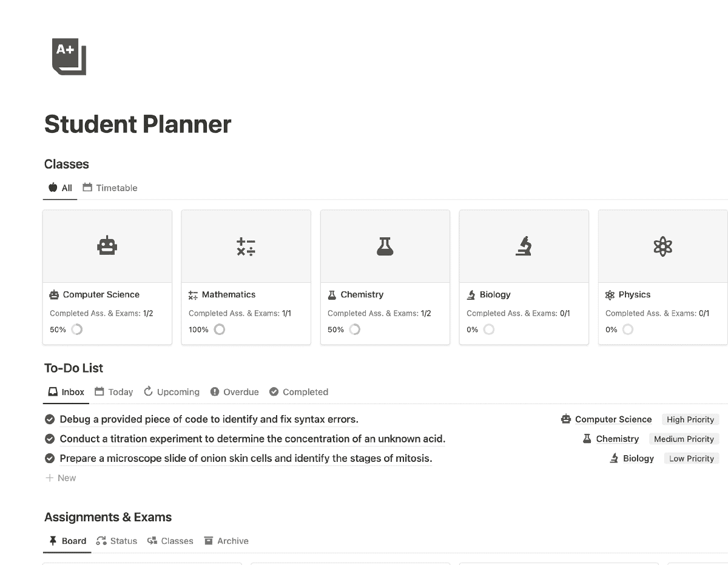The image size is (728, 565).
Task: Select the Physics atom icon
Action: (x=662, y=245)
